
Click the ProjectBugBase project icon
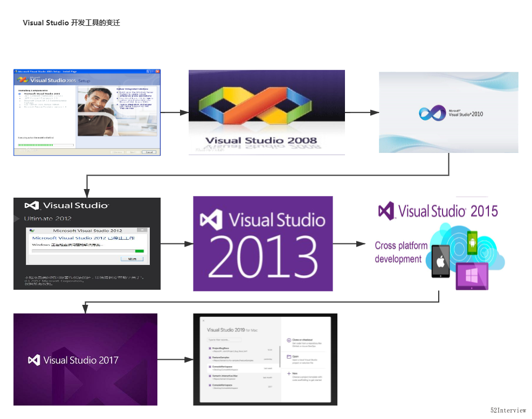pyautogui.click(x=210, y=348)
